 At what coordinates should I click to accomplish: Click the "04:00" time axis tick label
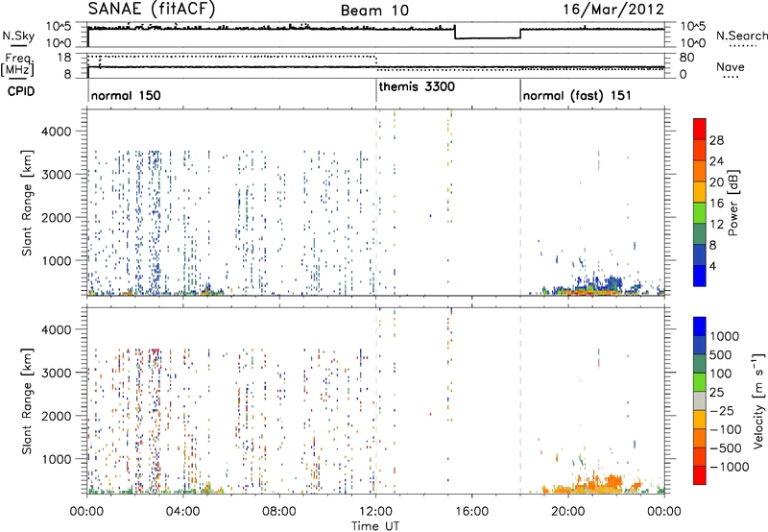(x=182, y=512)
